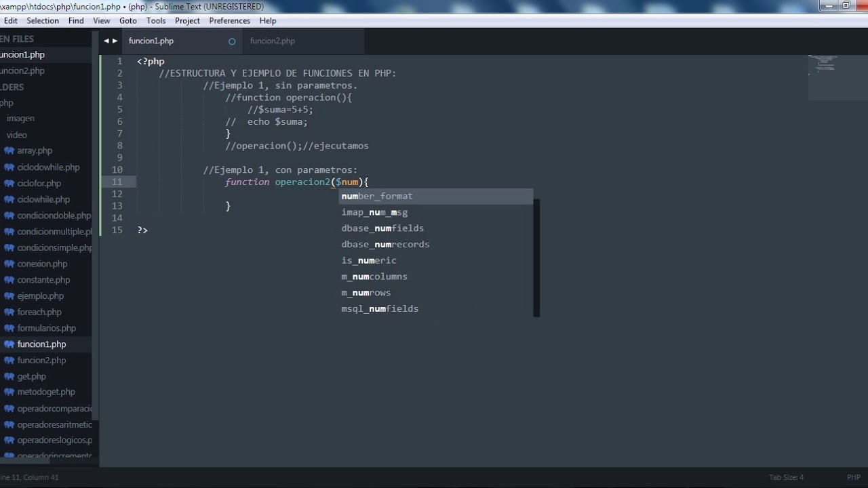Select the PHP icon next to condicionmultiple.php

9,231
